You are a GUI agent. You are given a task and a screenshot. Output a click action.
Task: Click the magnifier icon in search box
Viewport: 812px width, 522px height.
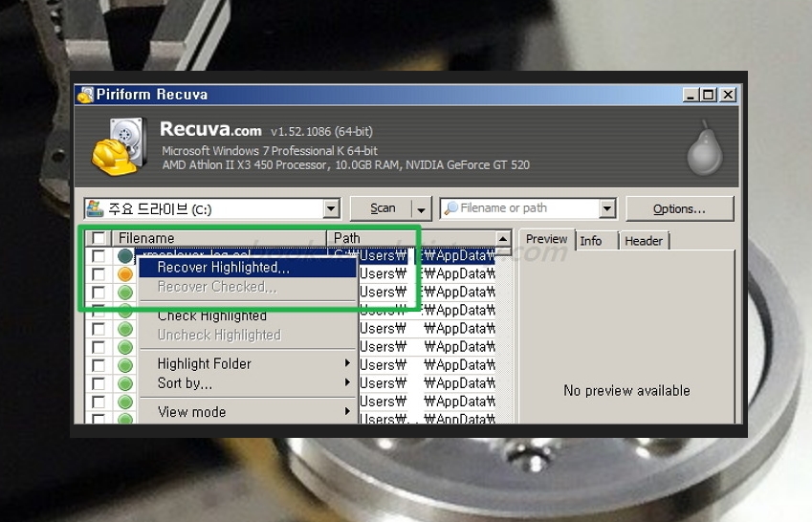451,208
